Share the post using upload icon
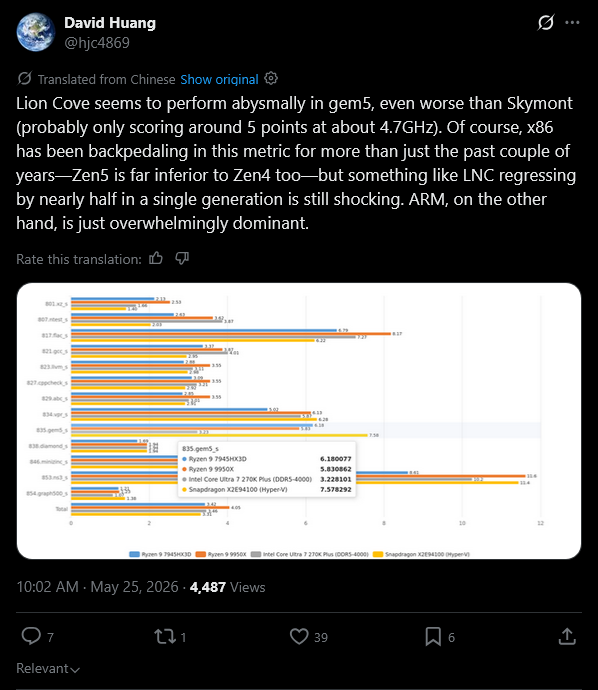This screenshot has width=598, height=690. [x=567, y=636]
